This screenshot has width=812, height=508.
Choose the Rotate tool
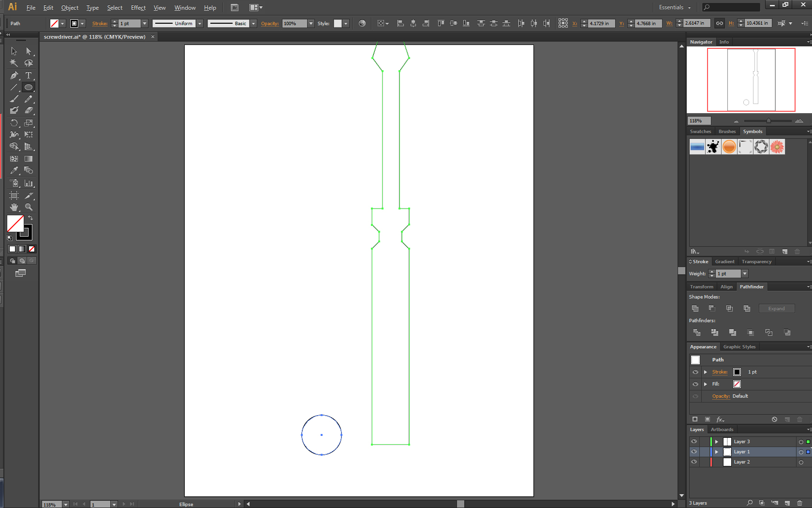(14, 123)
